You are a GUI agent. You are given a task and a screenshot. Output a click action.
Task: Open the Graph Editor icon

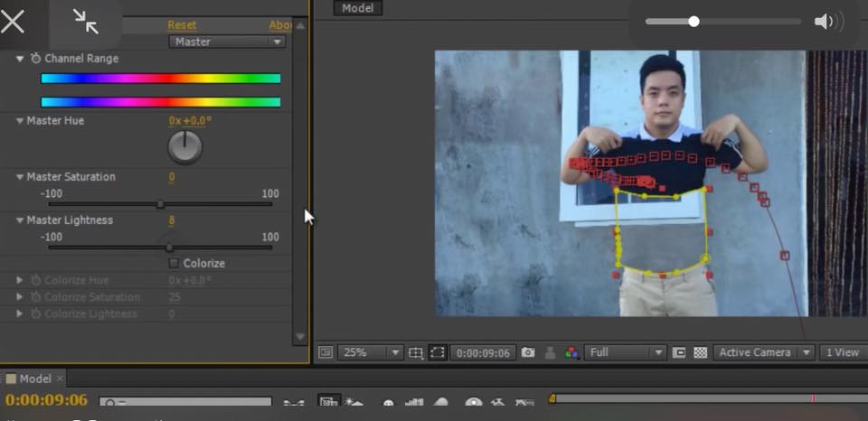(x=524, y=403)
